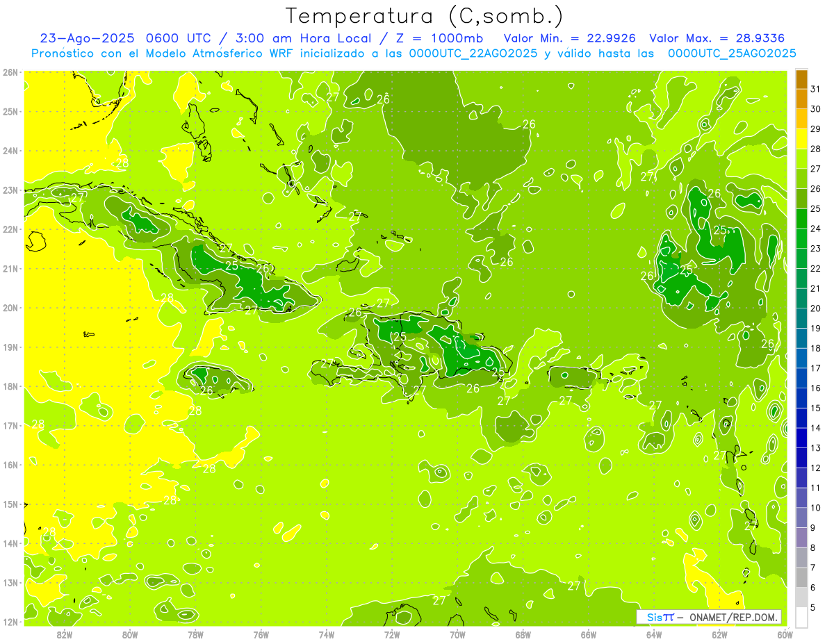Click the 74W longitude axis label
This screenshot has width=834, height=644.
click(x=326, y=634)
